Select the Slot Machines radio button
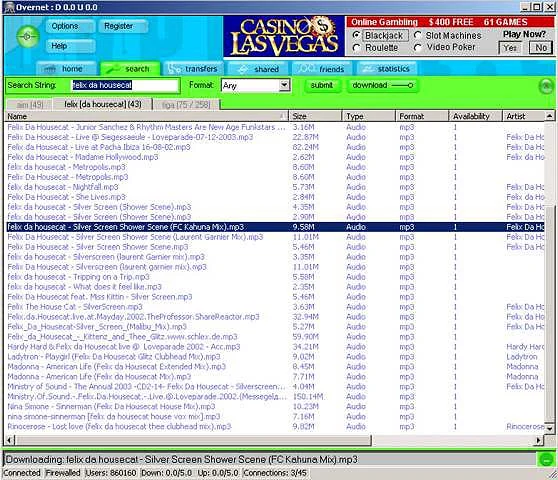The image size is (558, 480). [x=418, y=35]
